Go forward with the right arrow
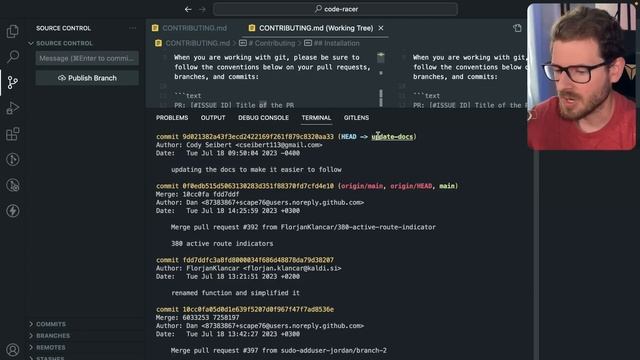Viewport: 640px width, 360px height. 202,9
